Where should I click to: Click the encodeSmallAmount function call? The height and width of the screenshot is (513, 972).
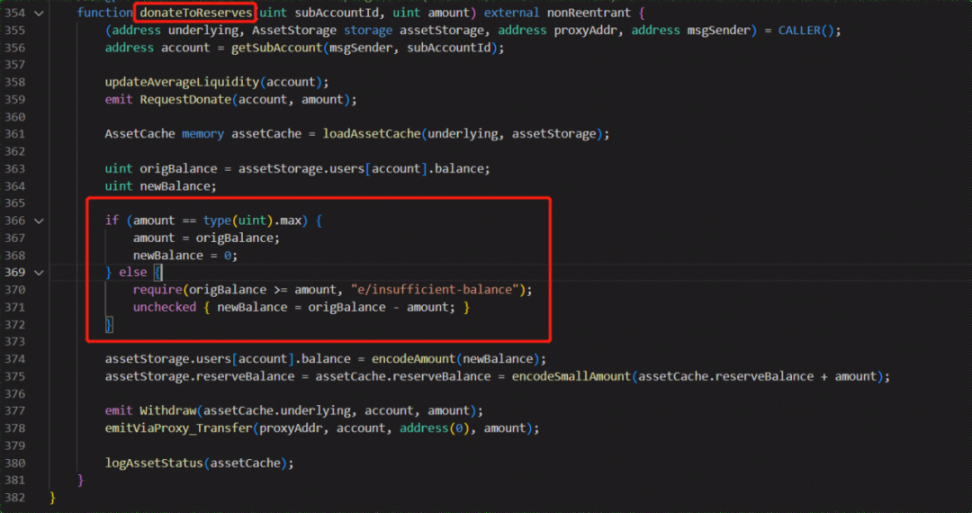(573, 376)
